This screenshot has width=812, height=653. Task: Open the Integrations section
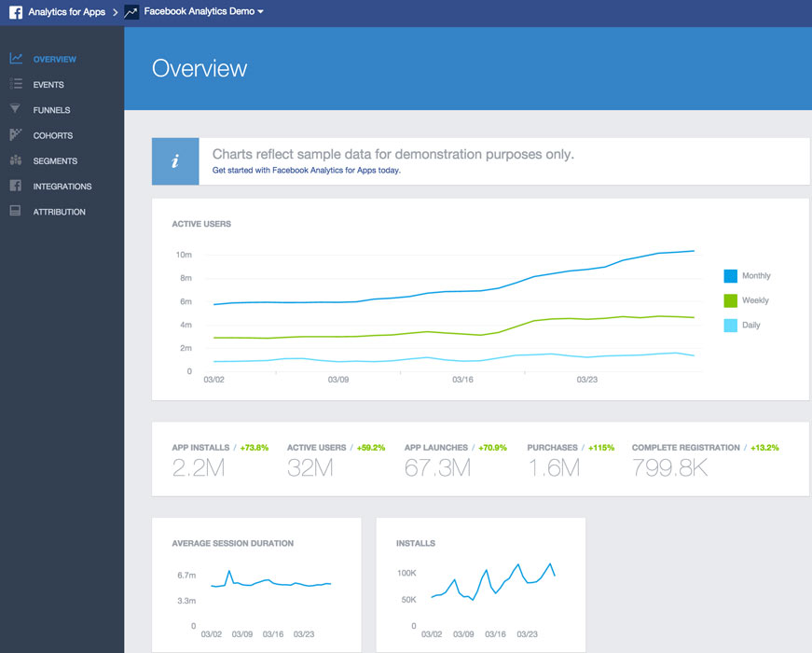[x=62, y=186]
